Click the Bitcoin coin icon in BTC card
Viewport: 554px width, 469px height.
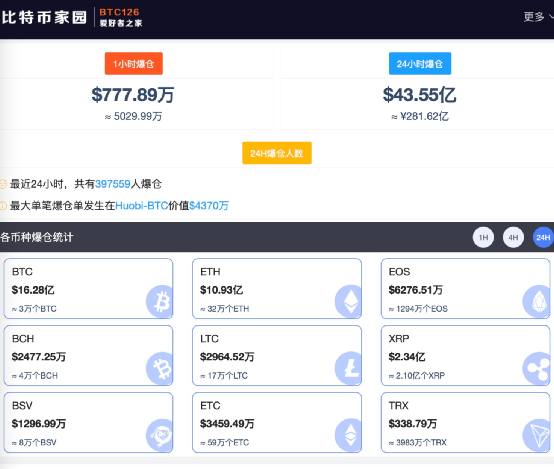point(160,301)
